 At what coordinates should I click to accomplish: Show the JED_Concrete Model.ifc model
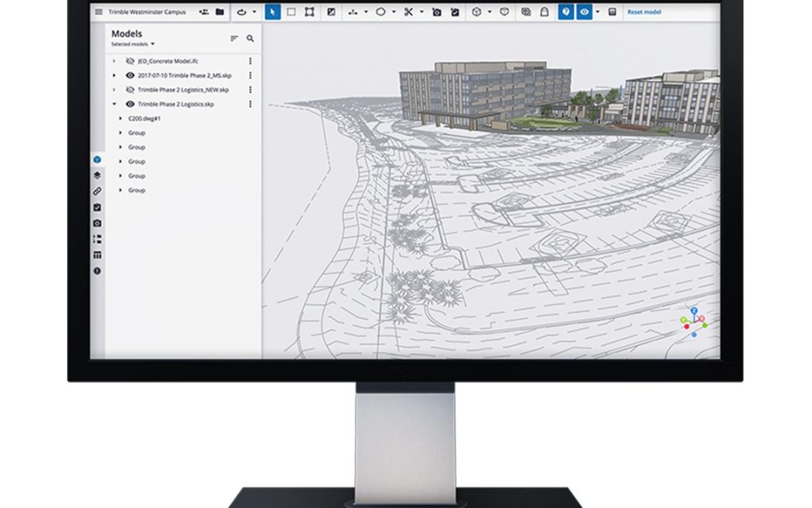tap(130, 61)
